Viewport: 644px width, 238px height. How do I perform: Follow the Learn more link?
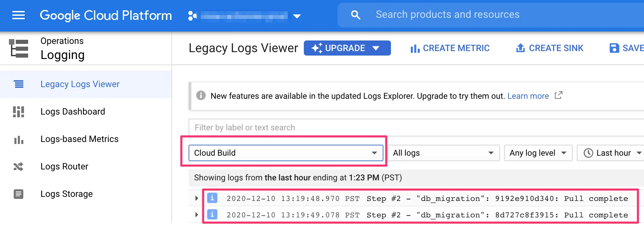528,96
